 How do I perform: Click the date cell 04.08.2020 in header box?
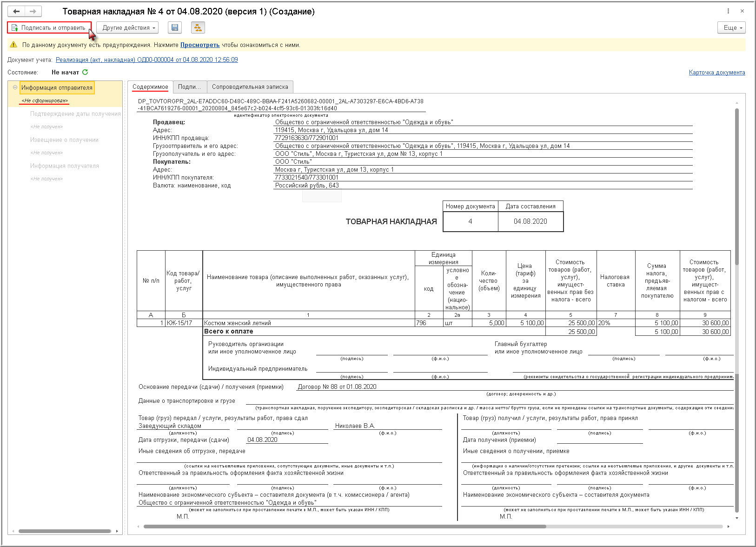tap(531, 221)
